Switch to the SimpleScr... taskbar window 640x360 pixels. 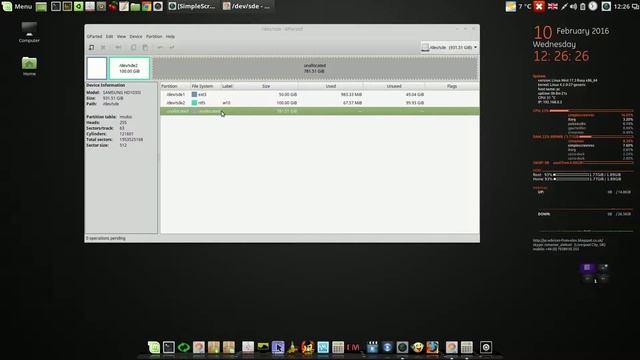(x=192, y=7)
